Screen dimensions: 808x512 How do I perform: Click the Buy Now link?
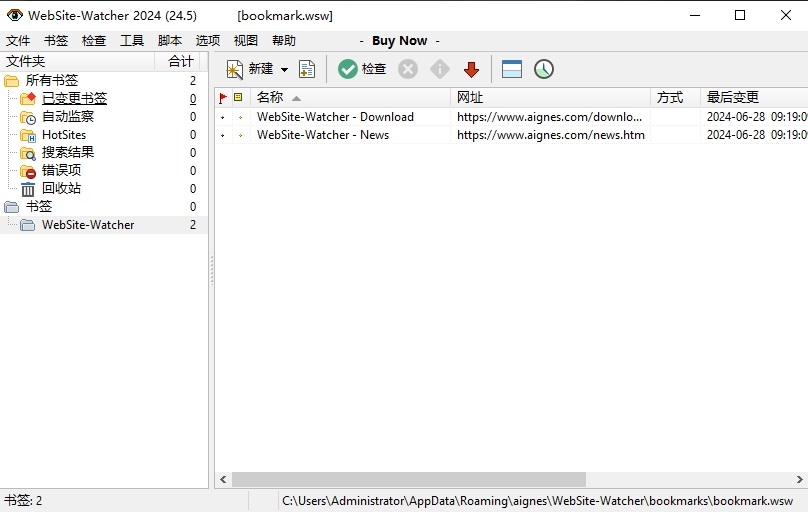pyautogui.click(x=399, y=41)
